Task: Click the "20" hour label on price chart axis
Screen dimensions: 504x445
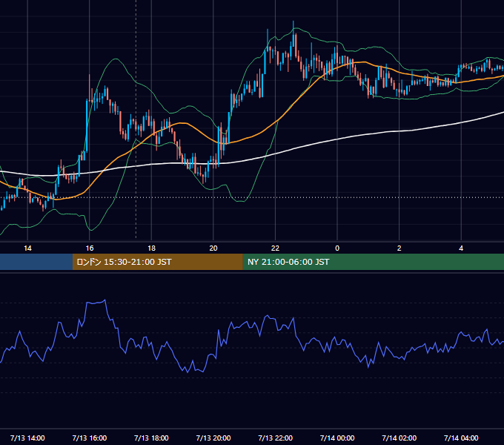Action: pyautogui.click(x=213, y=248)
